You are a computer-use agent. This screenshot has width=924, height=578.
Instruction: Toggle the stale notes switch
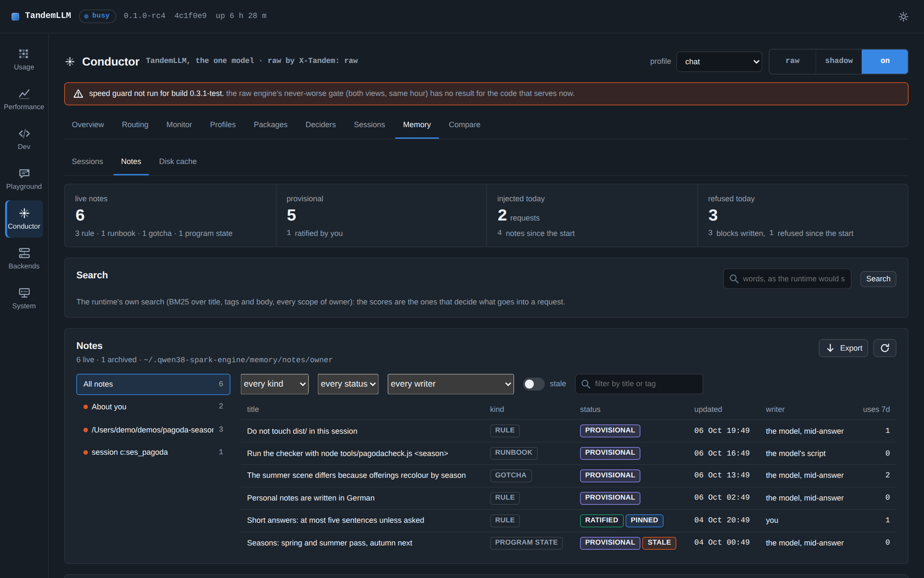pos(533,384)
